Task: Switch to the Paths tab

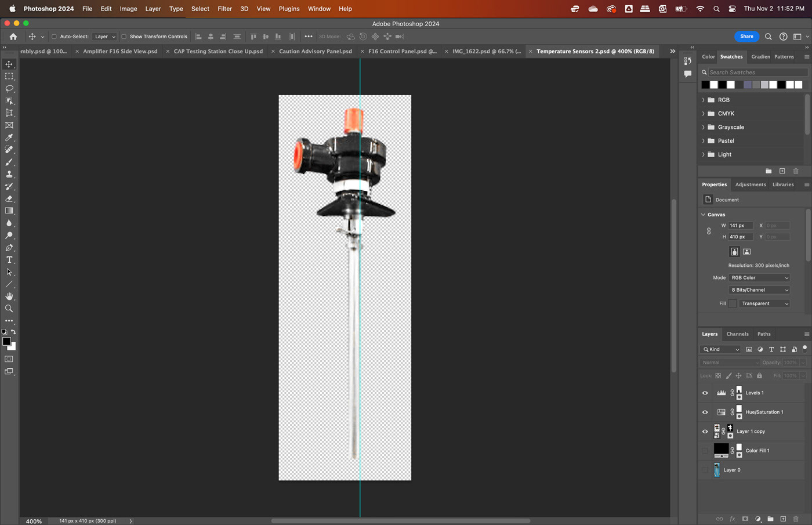Action: [764, 334]
